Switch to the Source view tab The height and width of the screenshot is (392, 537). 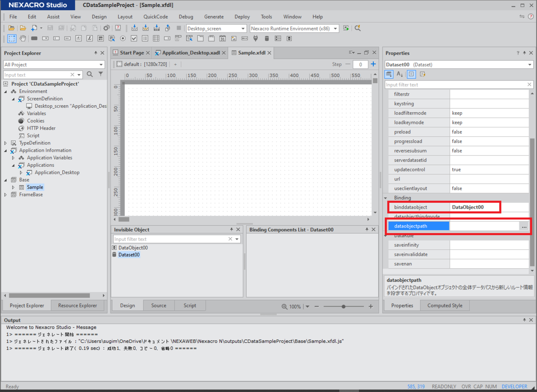point(158,306)
